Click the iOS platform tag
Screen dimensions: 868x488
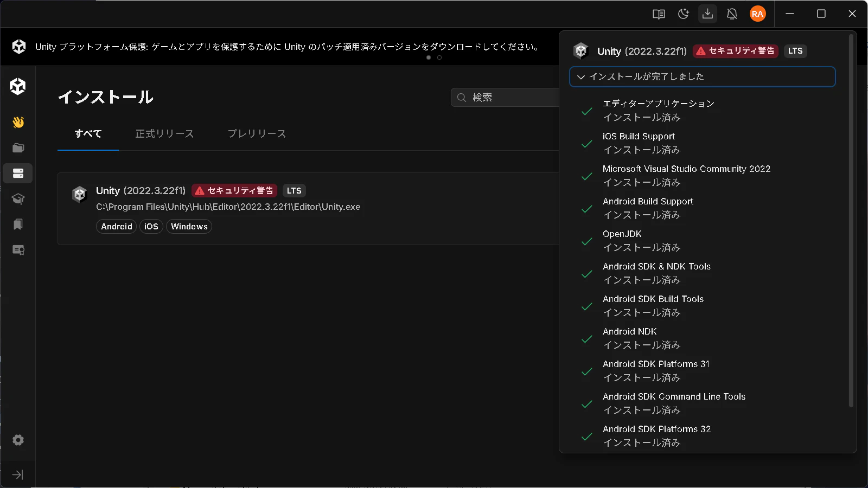tap(151, 227)
